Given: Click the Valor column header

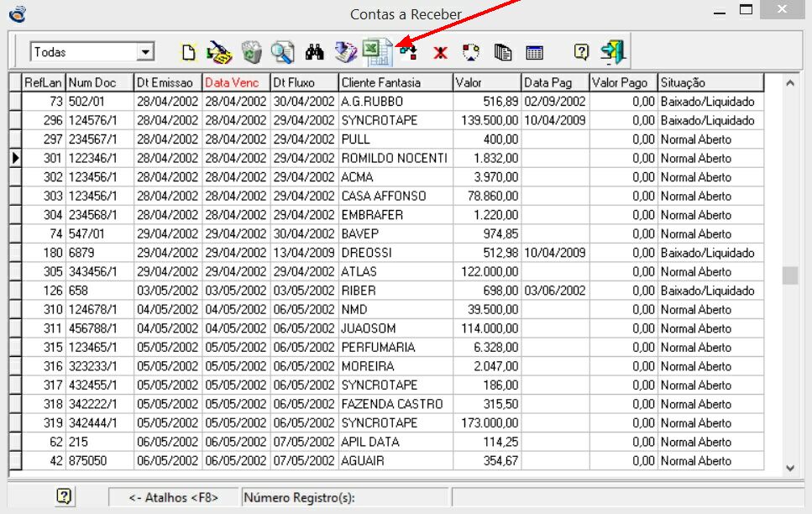Looking at the screenshot, I should coord(487,82).
